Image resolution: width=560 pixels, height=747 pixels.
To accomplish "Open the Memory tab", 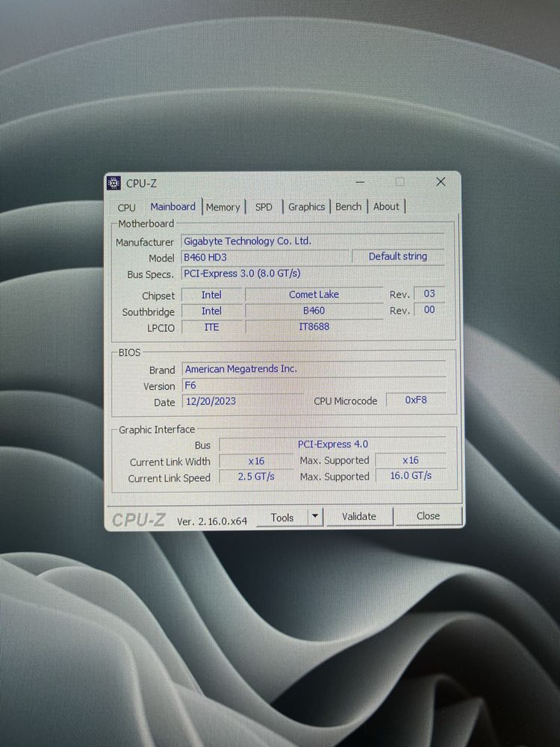I will [x=223, y=207].
